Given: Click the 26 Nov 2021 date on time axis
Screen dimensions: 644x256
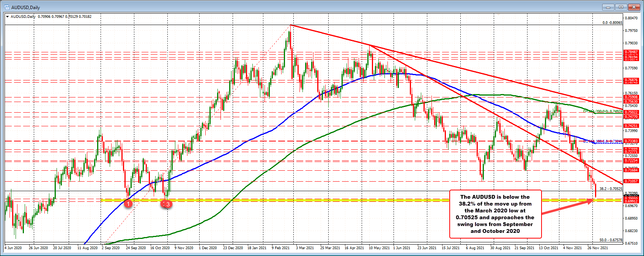Looking at the screenshot, I should 598,248.
